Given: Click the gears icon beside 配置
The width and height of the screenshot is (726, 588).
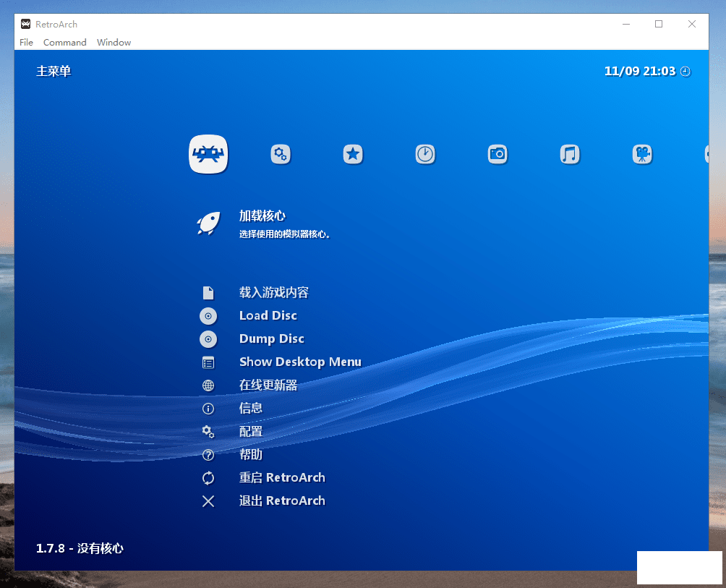Looking at the screenshot, I should coord(208,432).
